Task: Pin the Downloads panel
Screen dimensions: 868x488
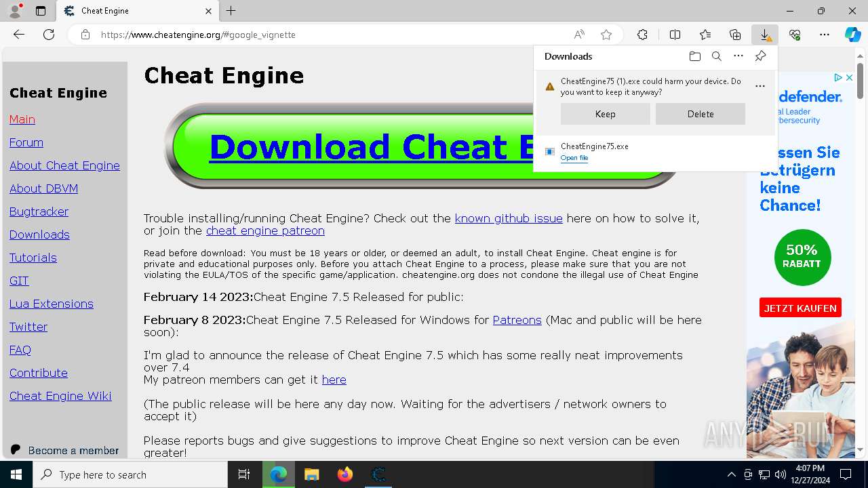Action: pyautogui.click(x=760, y=56)
